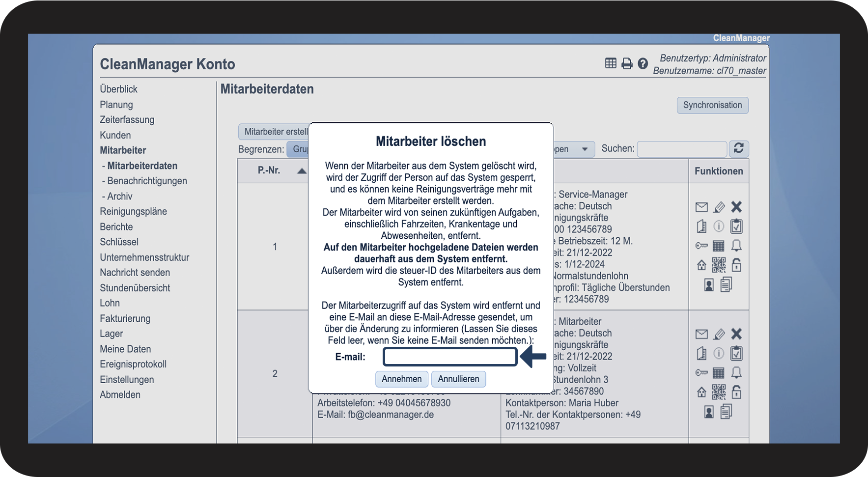
Task: Open the QR code icon for employee 1
Action: tap(719, 265)
